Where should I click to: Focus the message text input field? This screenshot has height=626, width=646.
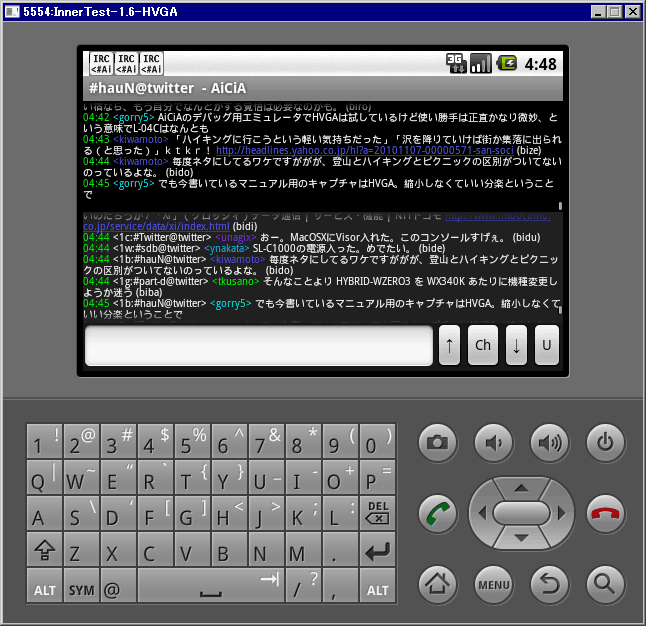pyautogui.click(x=259, y=345)
